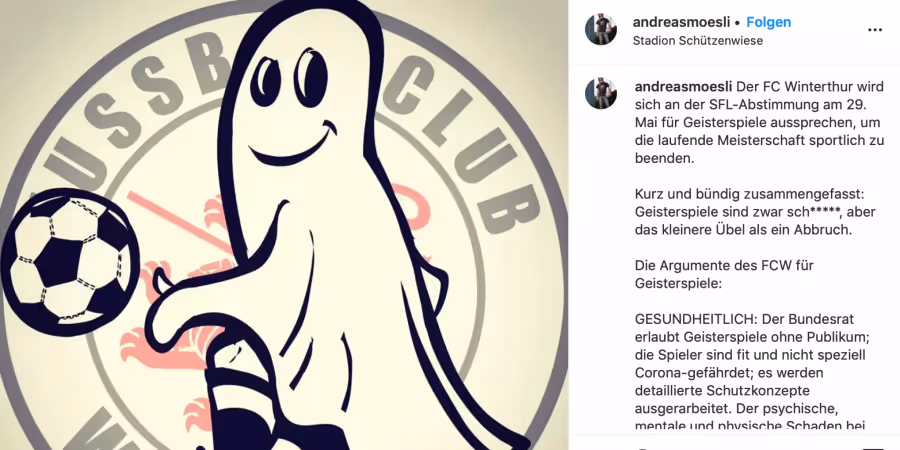Select the bold andreasmoesli username in the caption

pyautogui.click(x=683, y=87)
